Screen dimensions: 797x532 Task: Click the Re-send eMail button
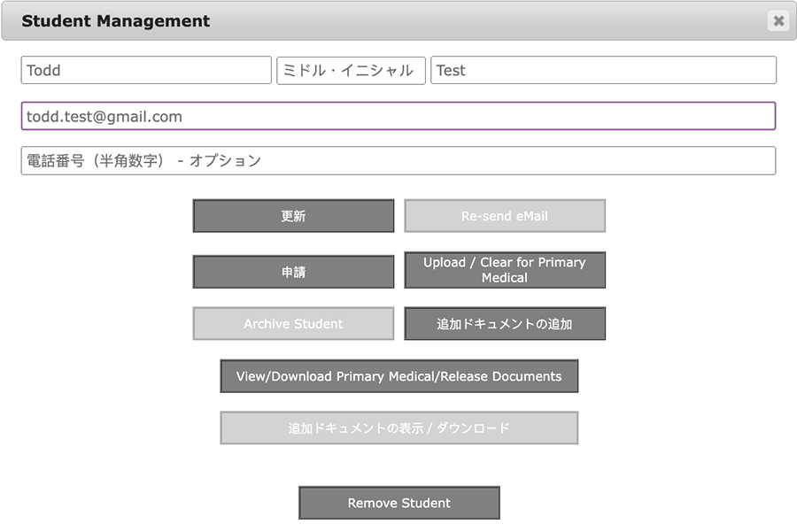(505, 216)
